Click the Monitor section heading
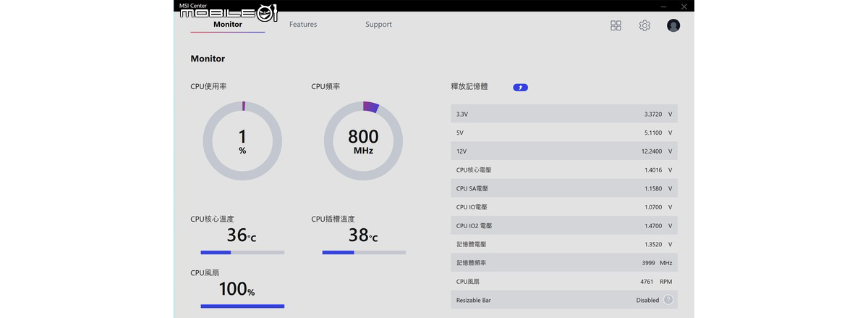Image resolution: width=868 pixels, height=318 pixels. pyautogui.click(x=208, y=59)
